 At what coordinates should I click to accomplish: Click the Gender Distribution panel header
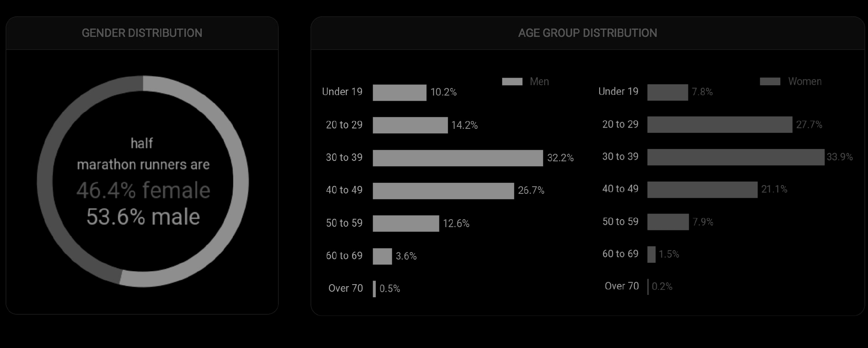[142, 33]
